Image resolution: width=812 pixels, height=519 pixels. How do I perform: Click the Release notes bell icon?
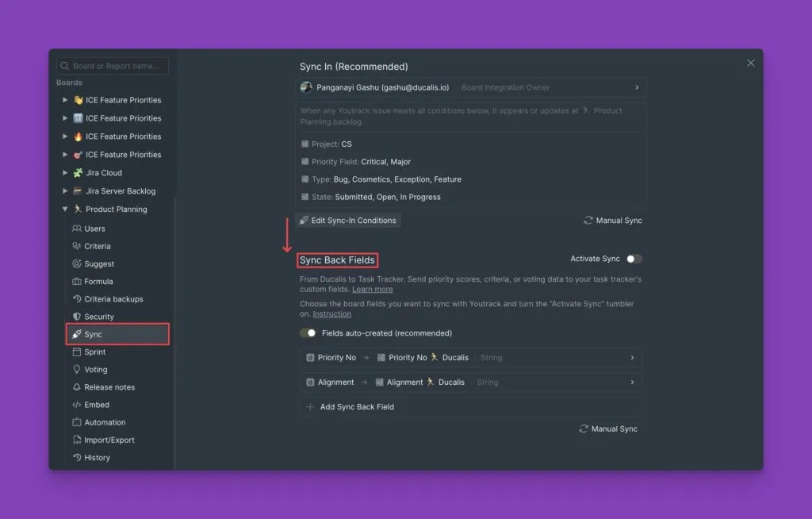(x=77, y=387)
